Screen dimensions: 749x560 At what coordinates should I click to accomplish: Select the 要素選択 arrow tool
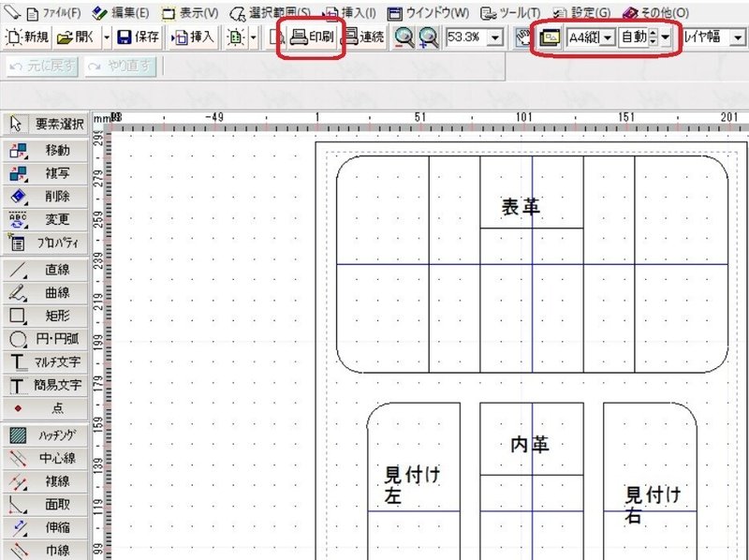(x=46, y=125)
